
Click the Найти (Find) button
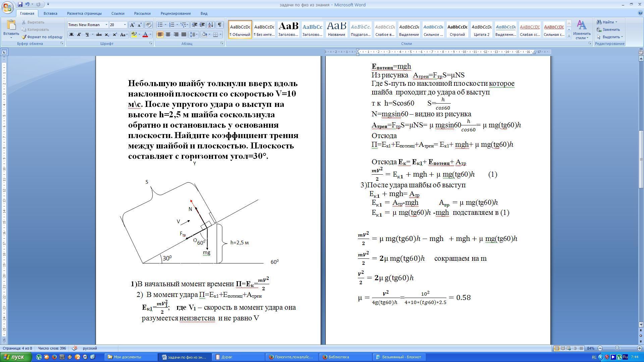click(607, 22)
